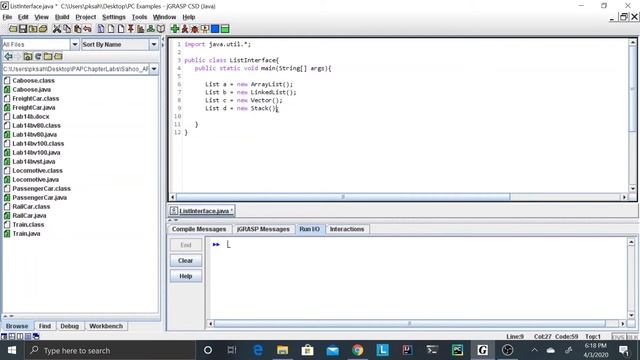Click the browse panel refresh icon
The image size is (640, 360).
(38, 56)
